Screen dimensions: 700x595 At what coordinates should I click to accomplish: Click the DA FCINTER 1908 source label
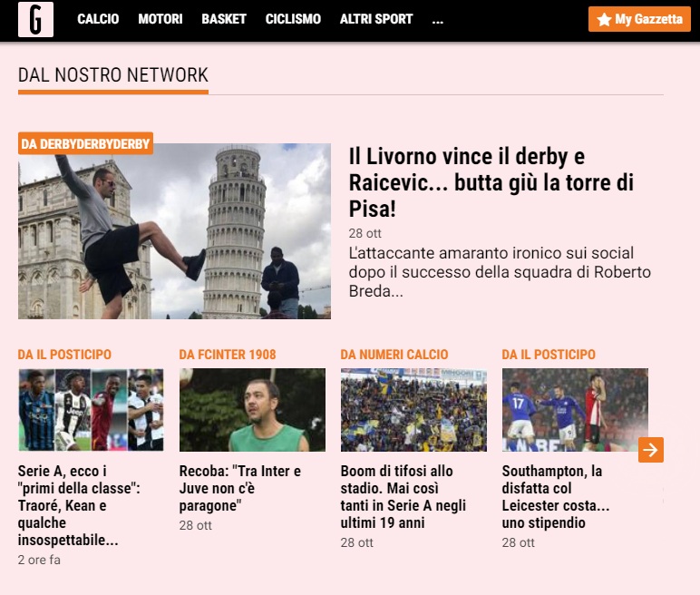228,355
